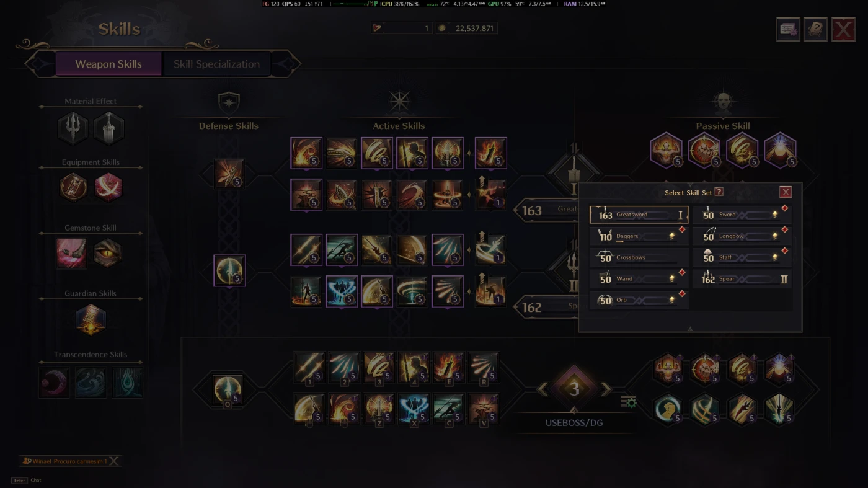Select the Greatsword skill set
The width and height of the screenshot is (868, 488).
point(639,215)
